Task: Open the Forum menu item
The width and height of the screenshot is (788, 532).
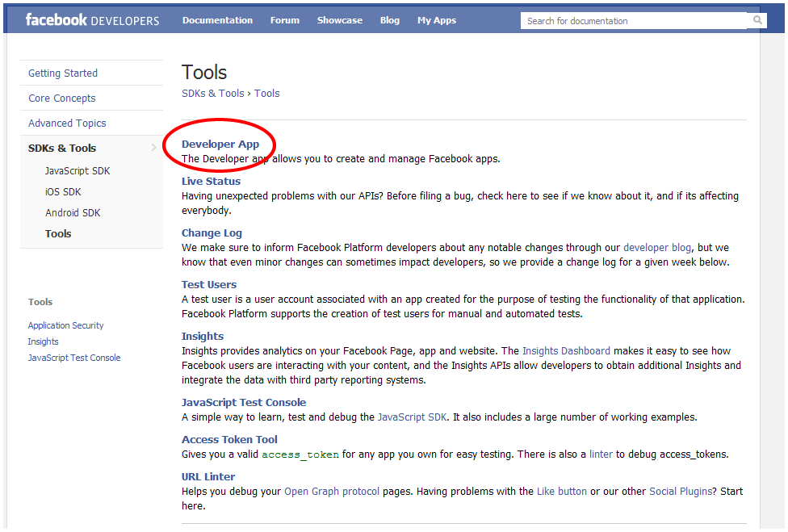Action: tap(284, 19)
